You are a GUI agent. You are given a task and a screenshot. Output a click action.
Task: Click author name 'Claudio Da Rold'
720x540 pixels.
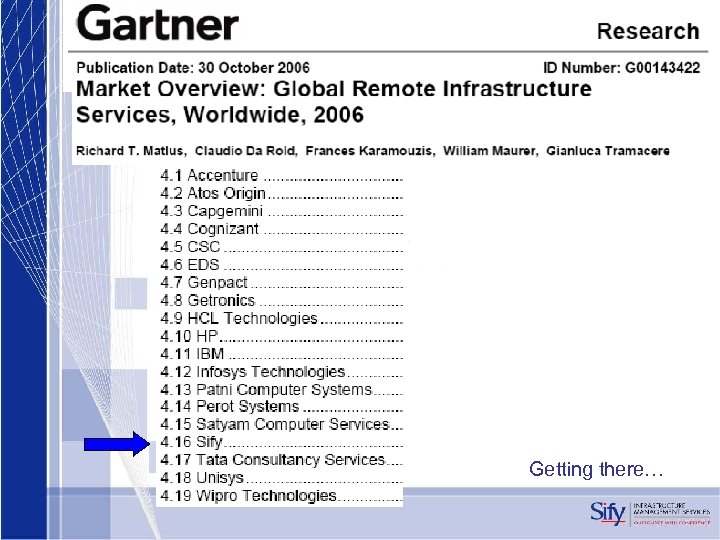[x=246, y=151]
